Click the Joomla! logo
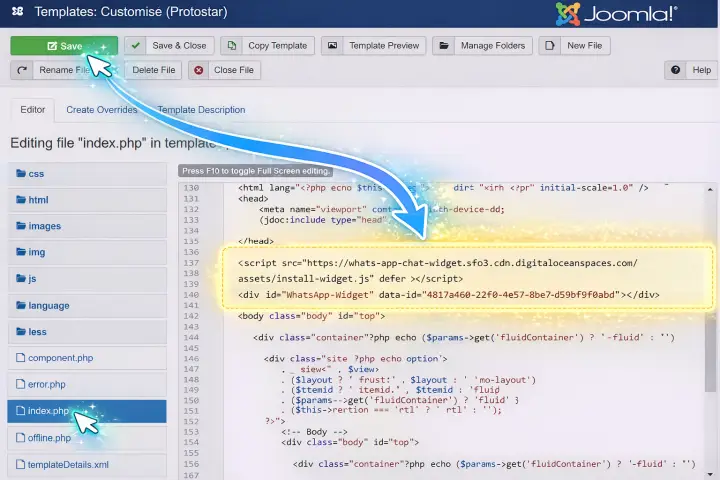The height and width of the screenshot is (480, 720). 617,14
